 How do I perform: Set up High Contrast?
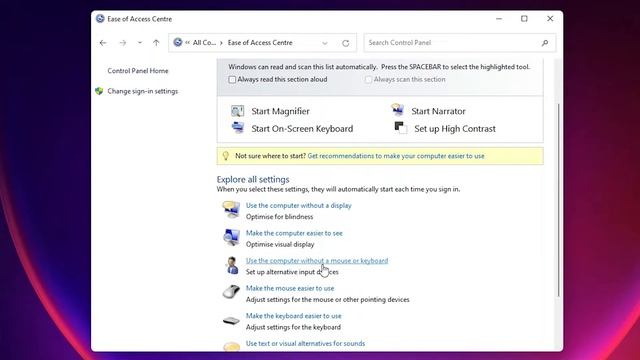pyautogui.click(x=455, y=129)
